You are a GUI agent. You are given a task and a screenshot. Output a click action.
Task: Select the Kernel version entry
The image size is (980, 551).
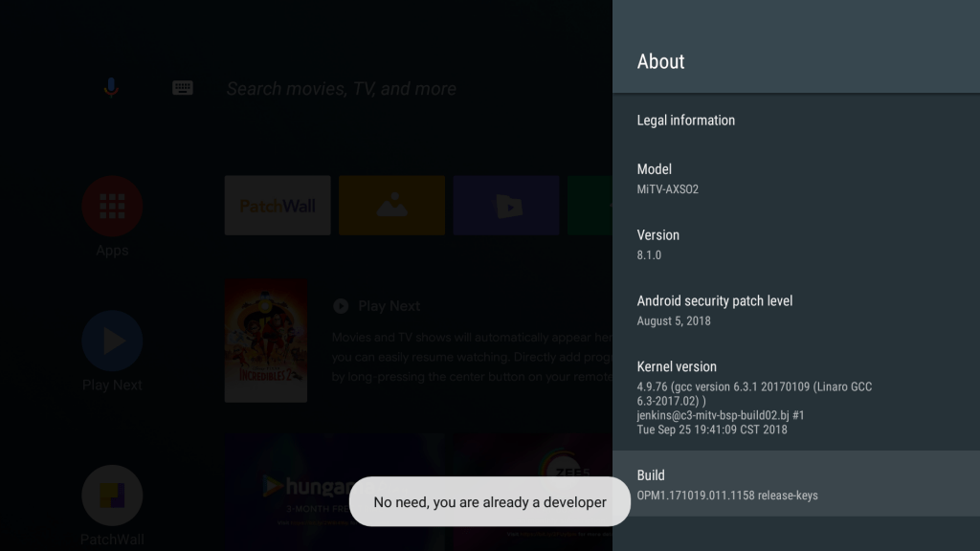click(796, 397)
